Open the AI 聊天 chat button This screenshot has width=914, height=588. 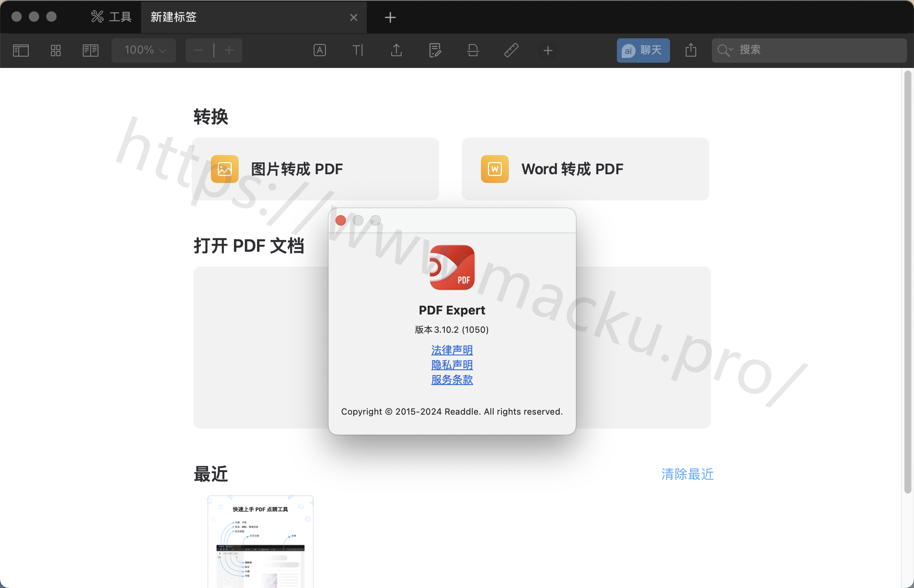pos(643,51)
